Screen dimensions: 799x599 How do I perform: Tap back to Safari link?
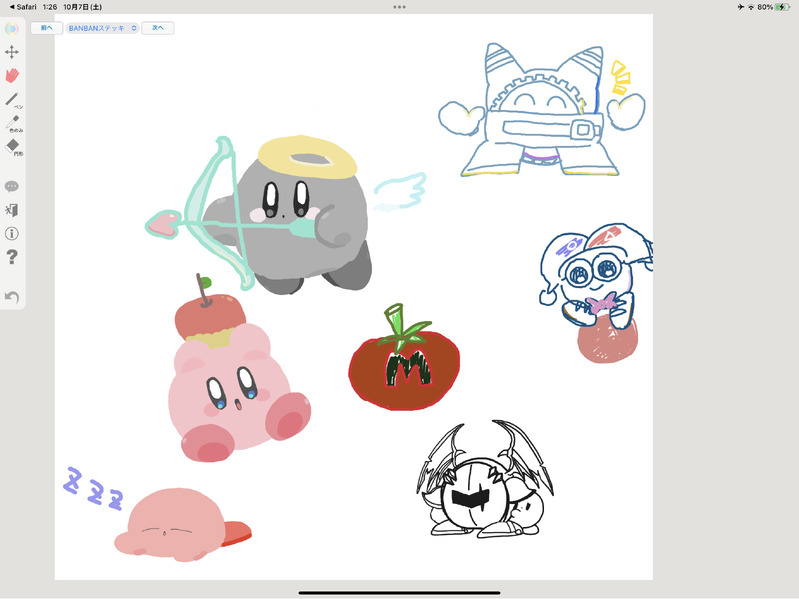point(23,7)
